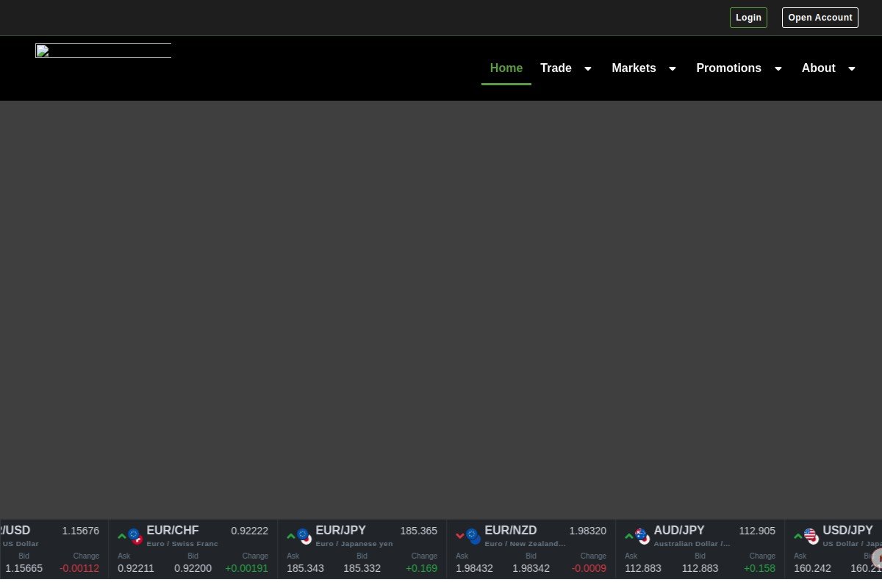Select the AUD/JPY ticker title
Screen dimensions: 882x588
pos(679,531)
